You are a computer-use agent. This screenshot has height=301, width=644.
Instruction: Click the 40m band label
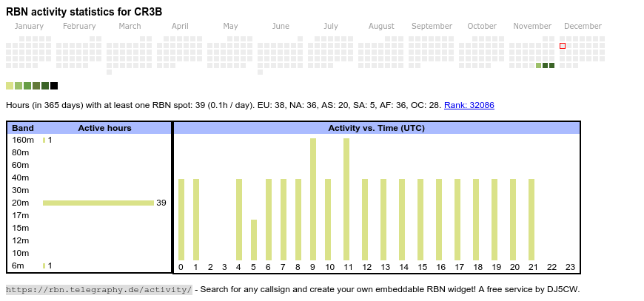pos(21,177)
